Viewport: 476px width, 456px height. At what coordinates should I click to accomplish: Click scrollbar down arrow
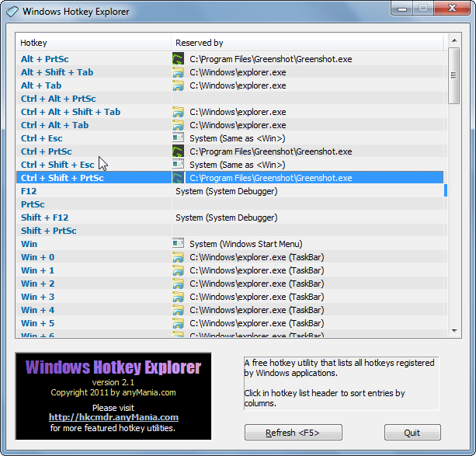click(454, 331)
